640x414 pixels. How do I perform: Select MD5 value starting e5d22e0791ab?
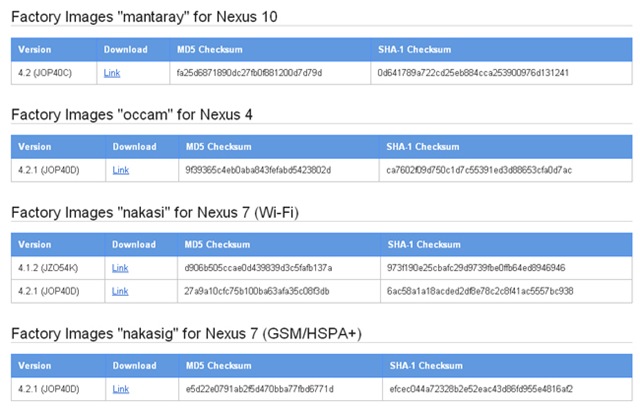(x=260, y=389)
